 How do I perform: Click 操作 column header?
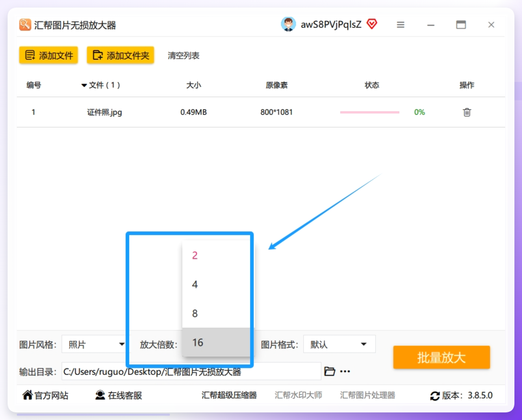[x=467, y=85]
